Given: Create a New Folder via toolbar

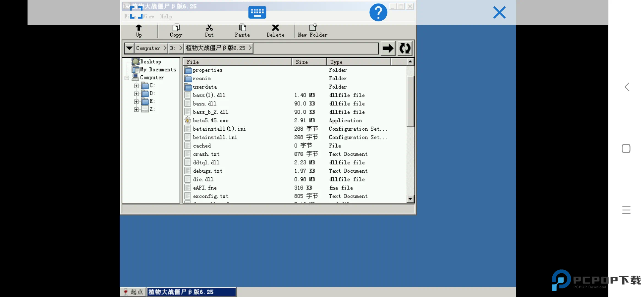Looking at the screenshot, I should coord(313,28).
